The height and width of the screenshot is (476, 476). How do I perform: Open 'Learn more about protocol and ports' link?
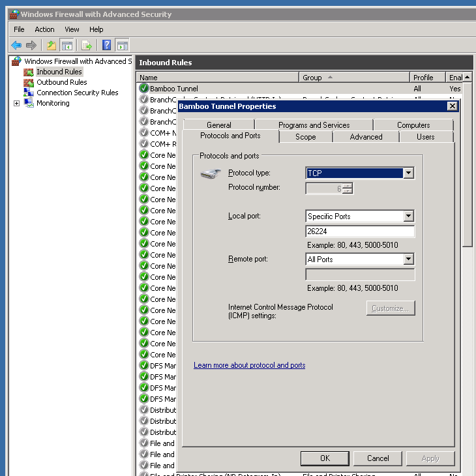[x=249, y=365]
